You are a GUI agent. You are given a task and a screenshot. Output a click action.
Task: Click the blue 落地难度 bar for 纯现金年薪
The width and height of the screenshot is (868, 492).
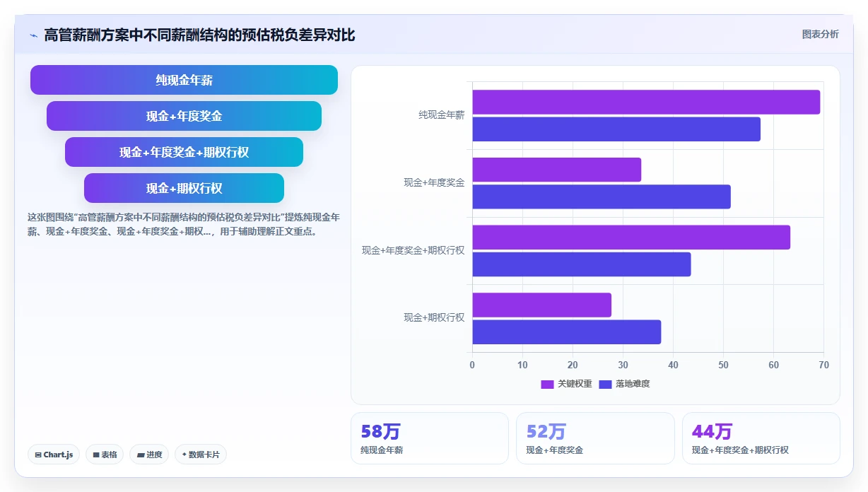coord(616,129)
